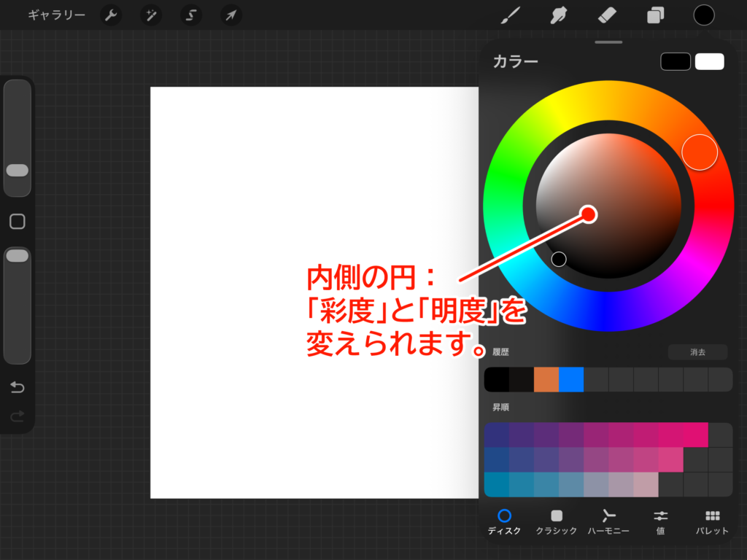
Task: Open the Layers panel icon
Action: [x=655, y=15]
